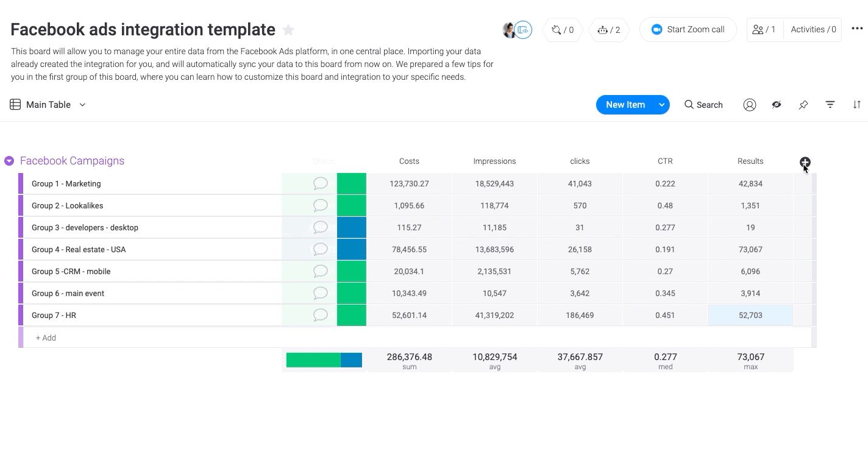Open Impressions avg summary 10,829,754
The image size is (868, 474).
pyautogui.click(x=494, y=361)
